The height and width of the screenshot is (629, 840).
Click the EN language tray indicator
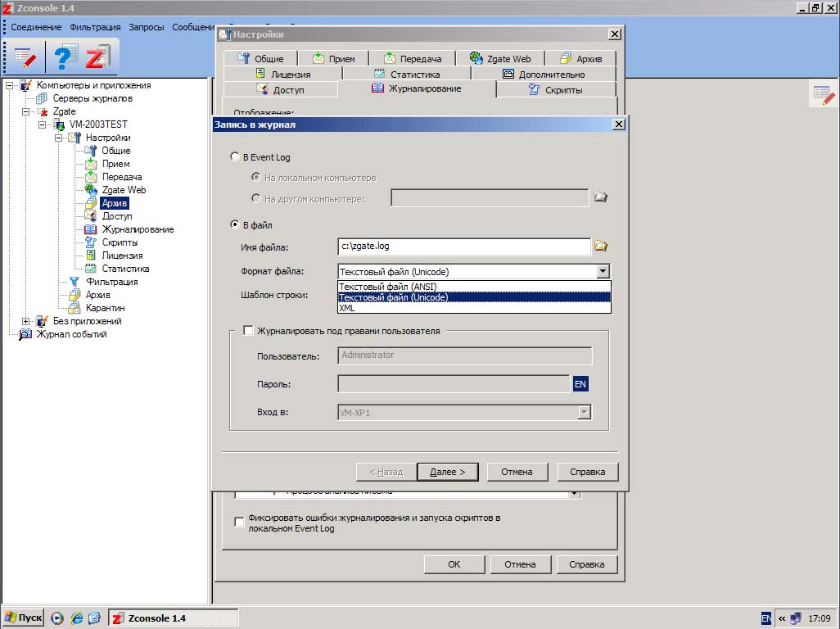(766, 618)
